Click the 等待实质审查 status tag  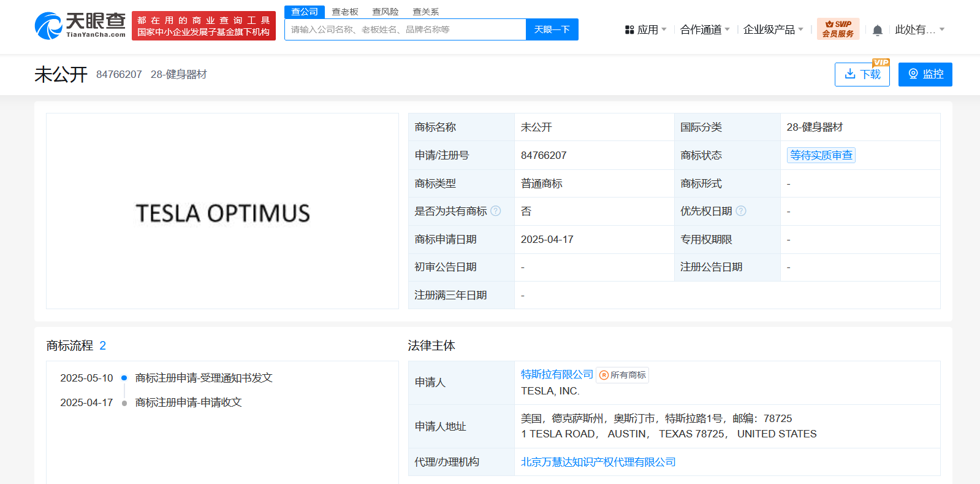[821, 155]
